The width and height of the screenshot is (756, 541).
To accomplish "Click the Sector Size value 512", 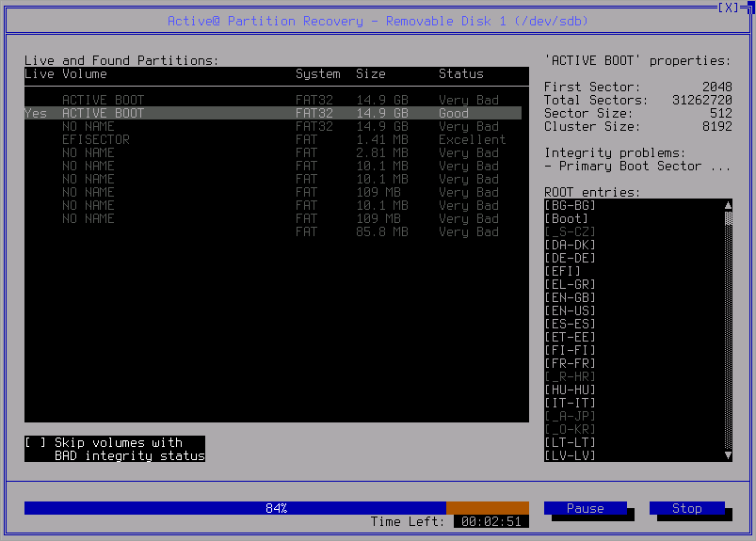I will [x=721, y=113].
